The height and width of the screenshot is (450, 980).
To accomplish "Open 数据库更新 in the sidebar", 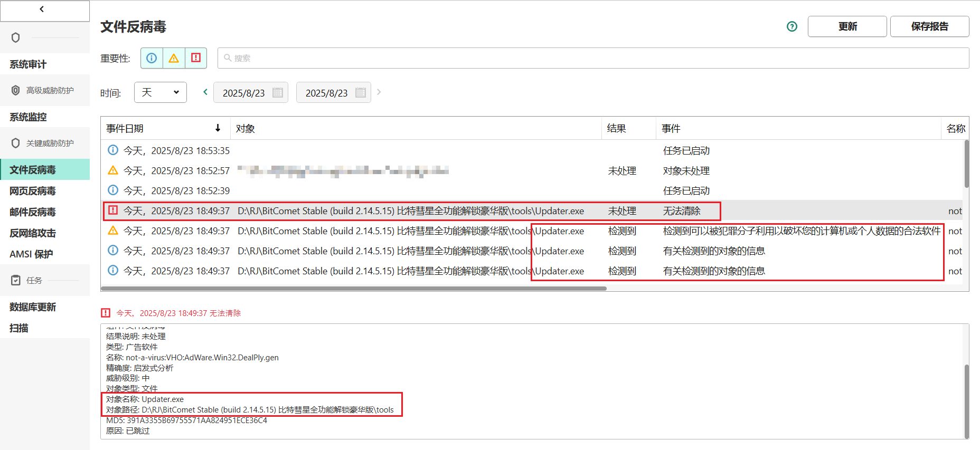I will point(33,307).
